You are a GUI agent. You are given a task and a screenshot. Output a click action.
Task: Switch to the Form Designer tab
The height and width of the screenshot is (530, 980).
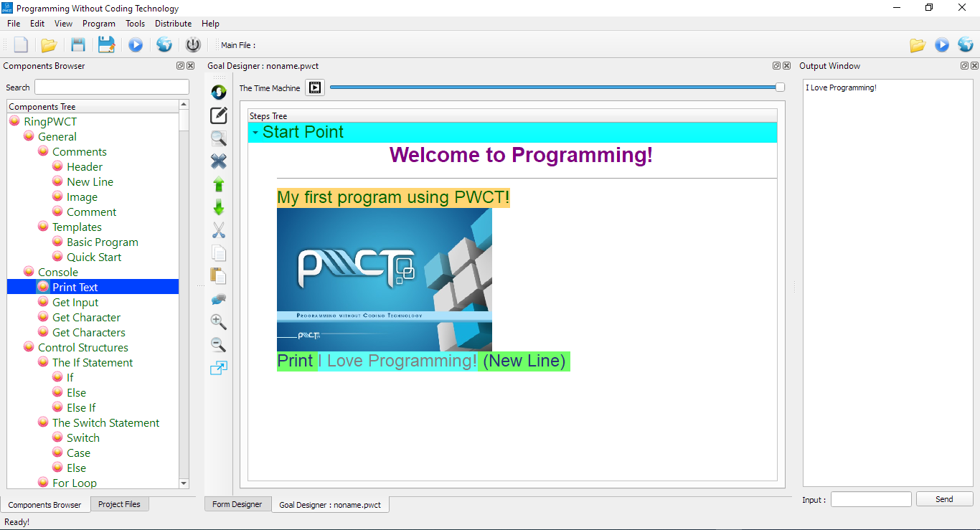point(237,504)
